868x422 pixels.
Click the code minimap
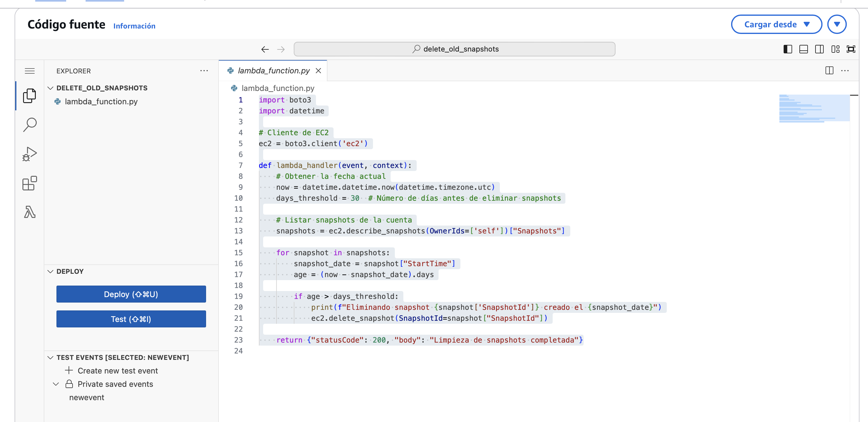[x=814, y=108]
